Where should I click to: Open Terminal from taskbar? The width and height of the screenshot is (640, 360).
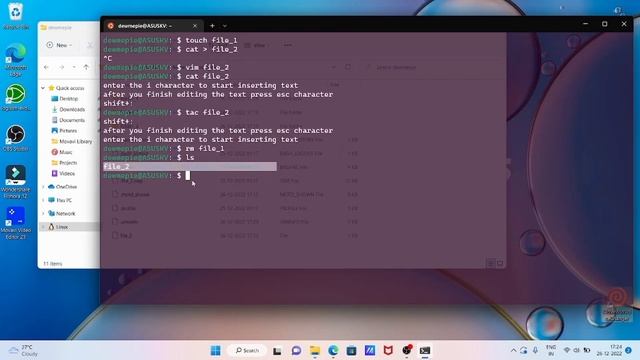(425, 350)
